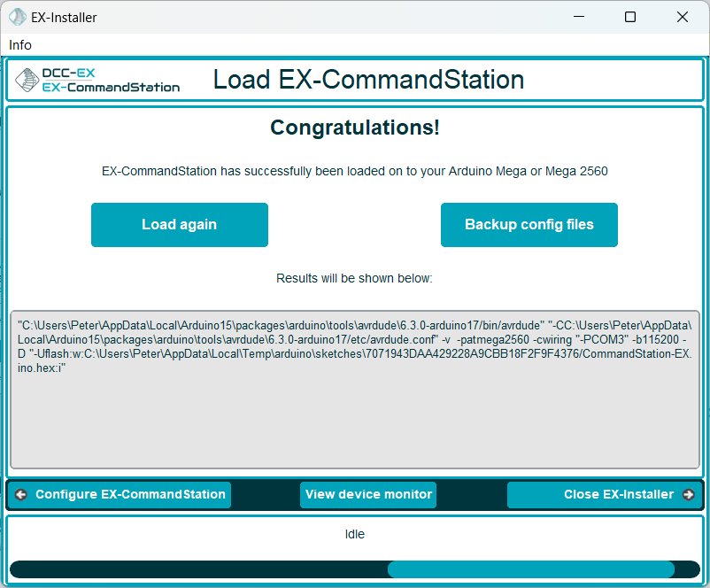
Task: Open the Info menu
Action: click(20, 45)
